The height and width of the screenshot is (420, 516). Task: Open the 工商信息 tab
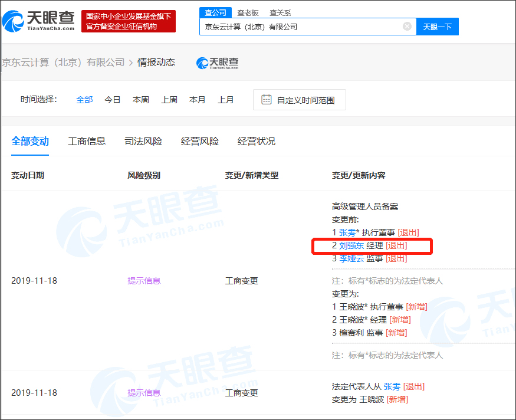(87, 141)
